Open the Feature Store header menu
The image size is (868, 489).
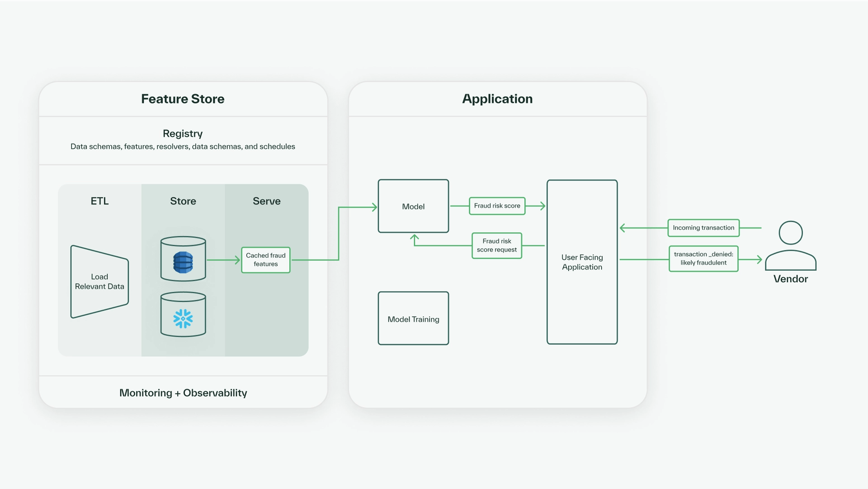(183, 99)
